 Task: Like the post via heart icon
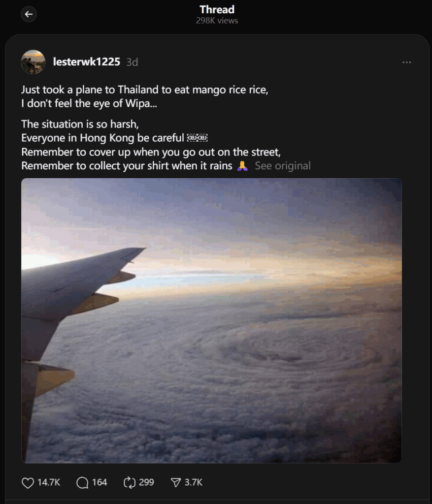28,482
